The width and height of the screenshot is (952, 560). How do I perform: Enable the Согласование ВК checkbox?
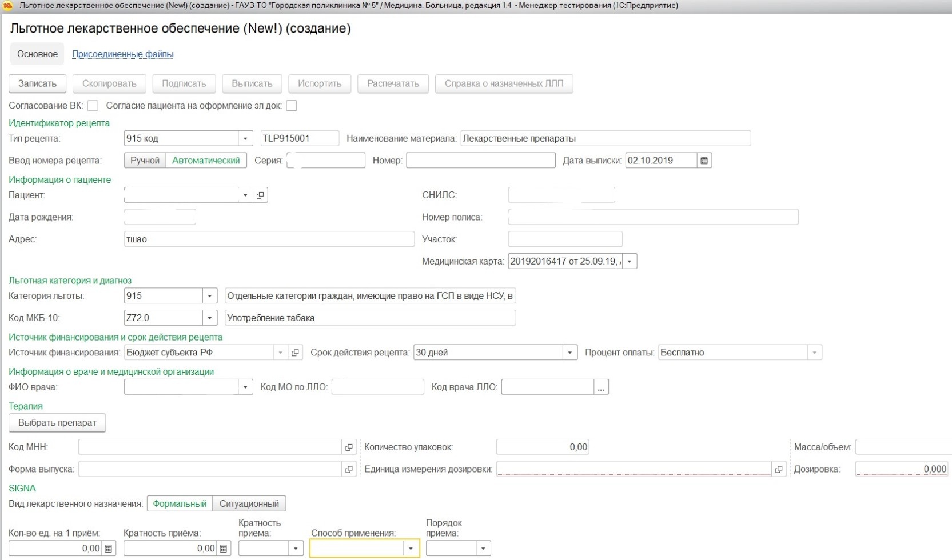pos(93,106)
